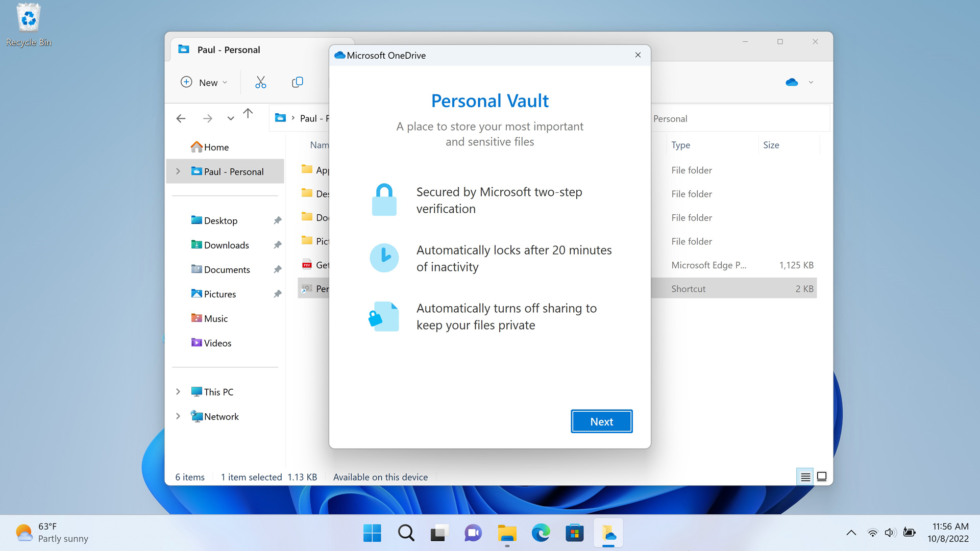Expand the New item dropdown
Viewport: 980px width, 551px height.
204,82
